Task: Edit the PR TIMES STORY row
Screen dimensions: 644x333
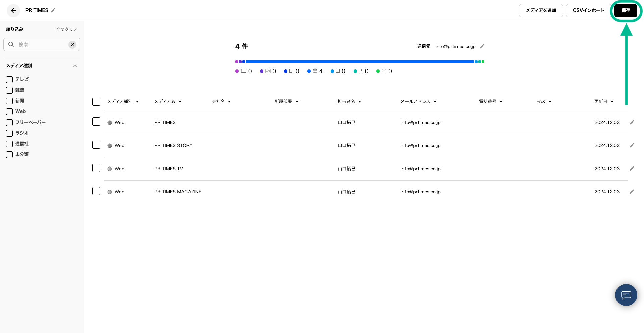Action: click(x=632, y=145)
